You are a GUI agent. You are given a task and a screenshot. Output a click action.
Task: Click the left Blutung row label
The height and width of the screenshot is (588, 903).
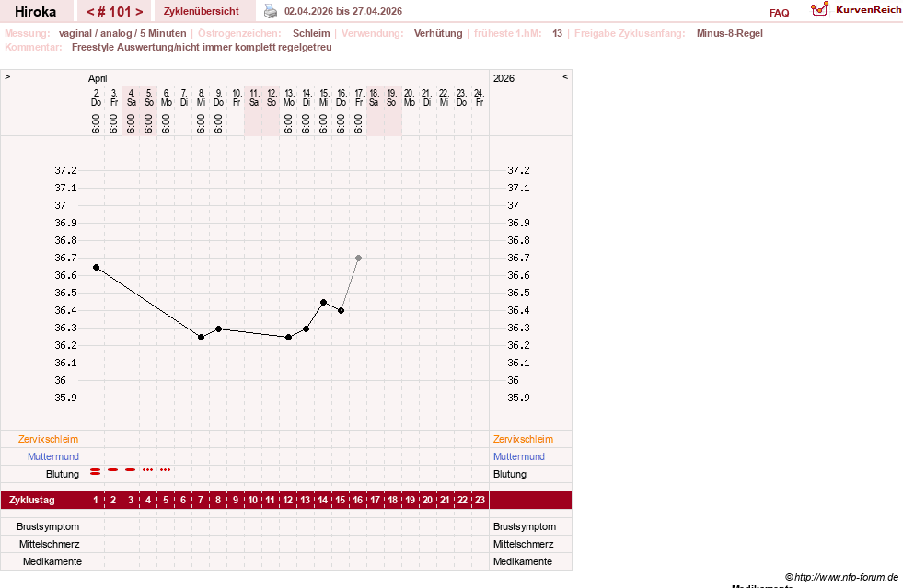pyautogui.click(x=63, y=474)
